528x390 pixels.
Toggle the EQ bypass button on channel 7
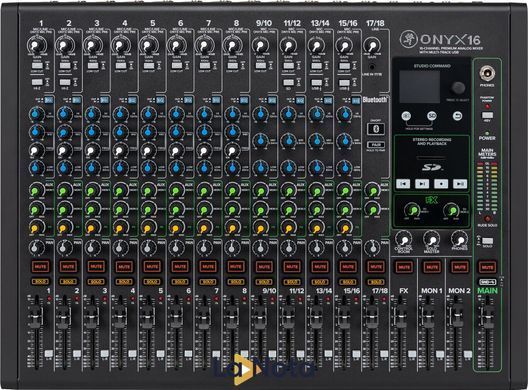216,100
